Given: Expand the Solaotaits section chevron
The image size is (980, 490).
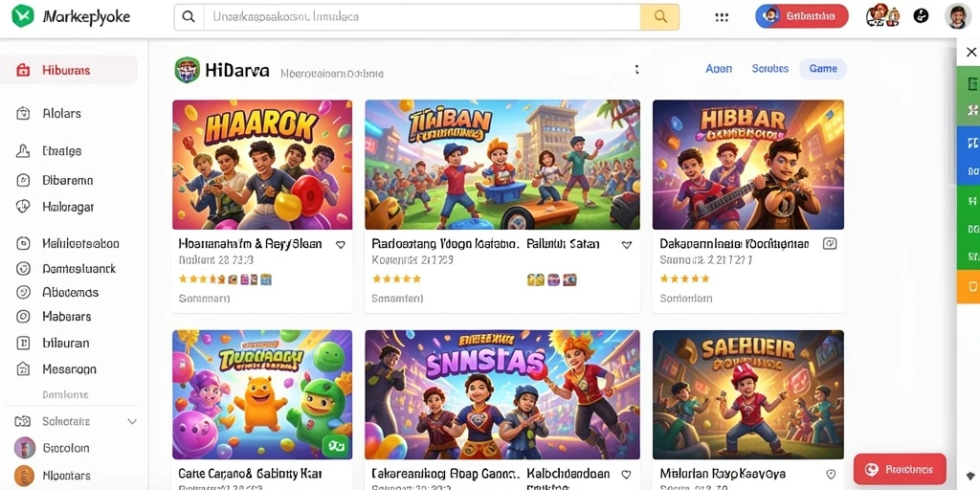Looking at the screenshot, I should coord(132,422).
